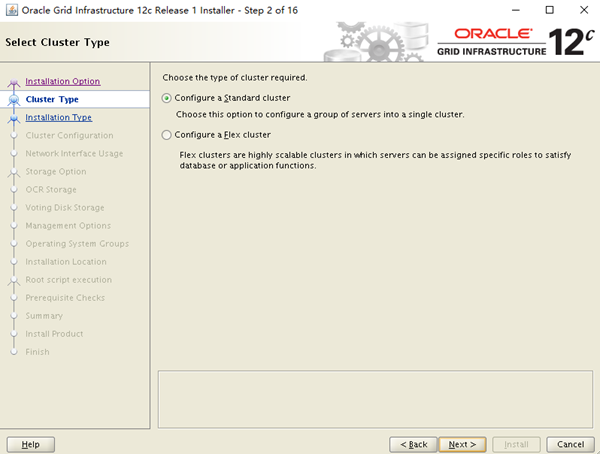Click the Help button
The width and height of the screenshot is (600, 454).
pyautogui.click(x=31, y=444)
